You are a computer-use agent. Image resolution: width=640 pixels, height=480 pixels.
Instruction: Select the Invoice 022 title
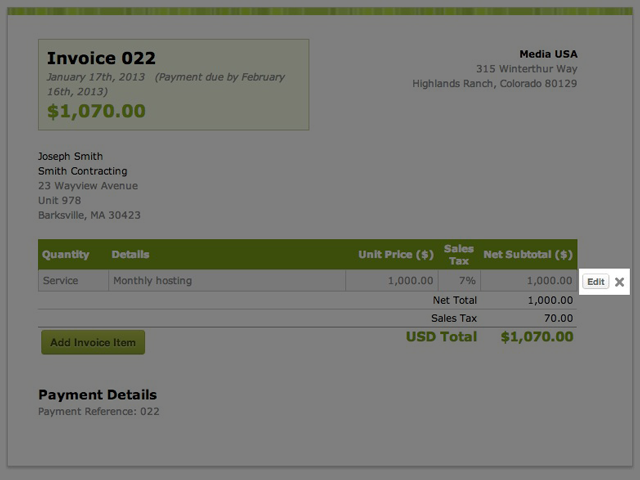click(101, 58)
